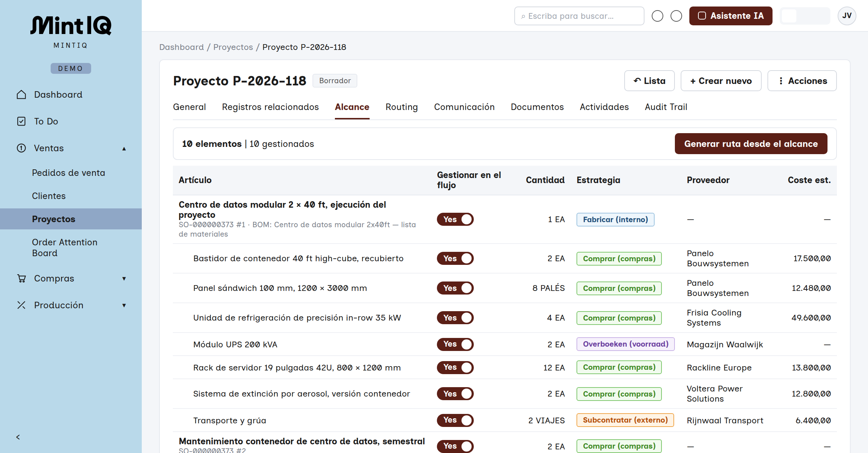Image resolution: width=868 pixels, height=453 pixels.
Task: Expand the Compras section arrow
Action: click(124, 279)
